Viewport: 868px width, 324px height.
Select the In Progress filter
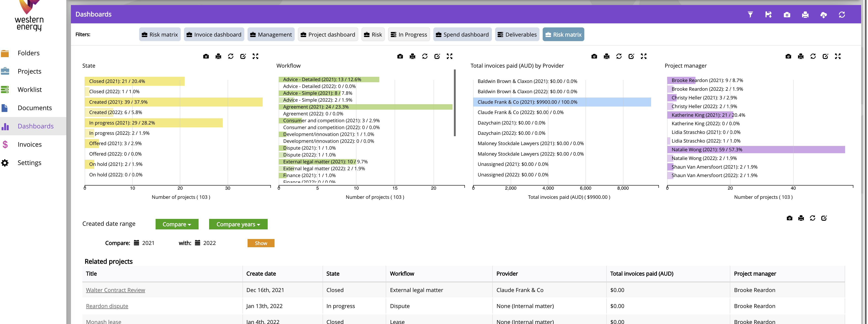[409, 34]
